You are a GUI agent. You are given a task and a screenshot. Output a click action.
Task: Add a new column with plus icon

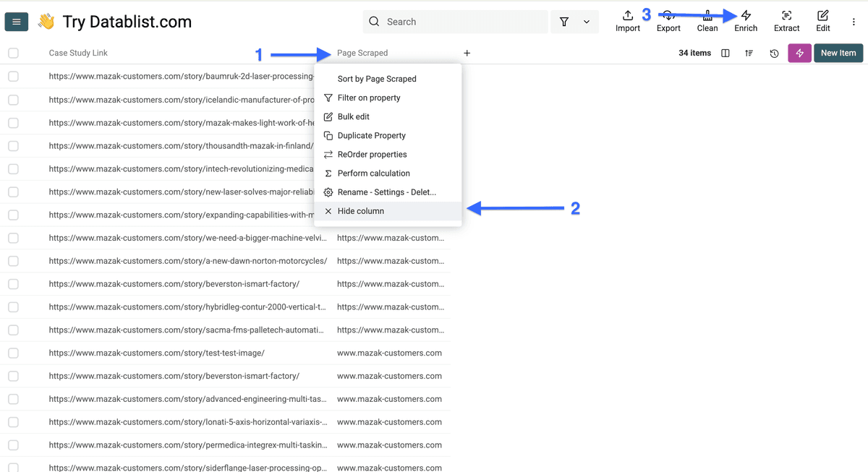pyautogui.click(x=467, y=53)
